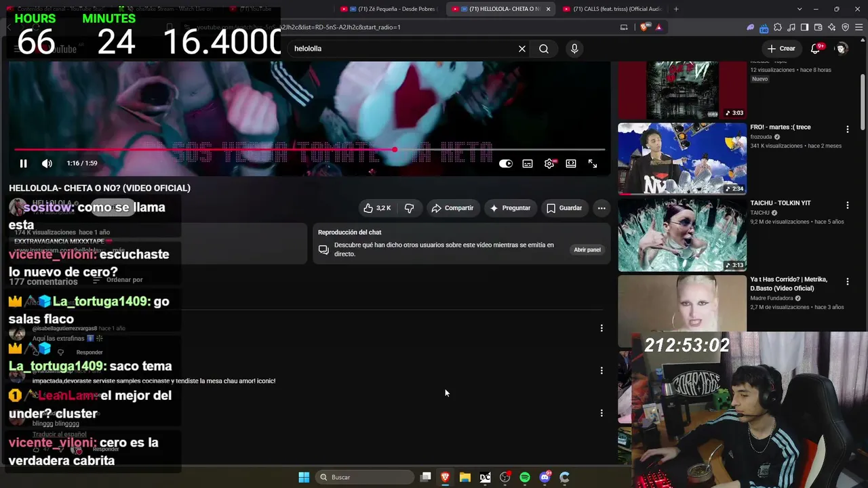868x488 pixels.
Task: Open the Windows Start menu
Action: point(304,477)
